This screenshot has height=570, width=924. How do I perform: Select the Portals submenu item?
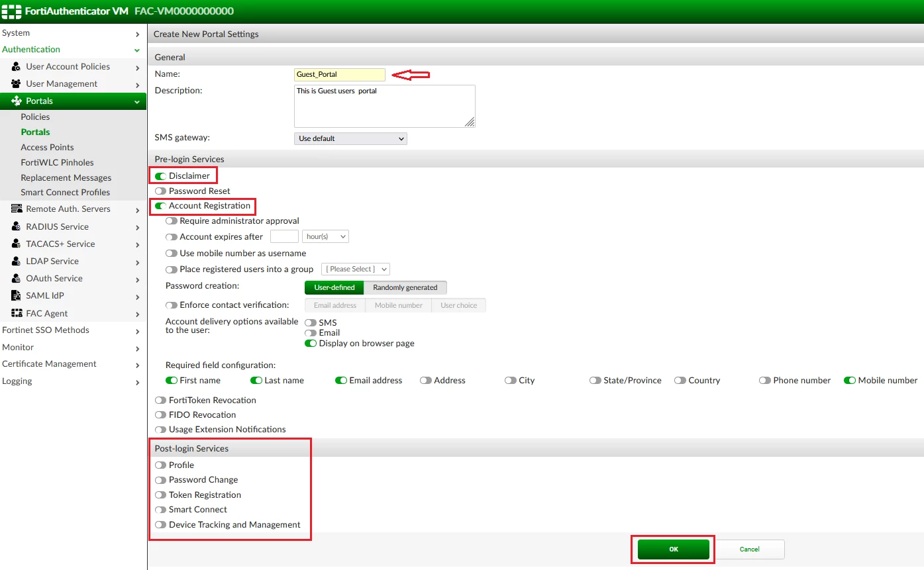[35, 132]
